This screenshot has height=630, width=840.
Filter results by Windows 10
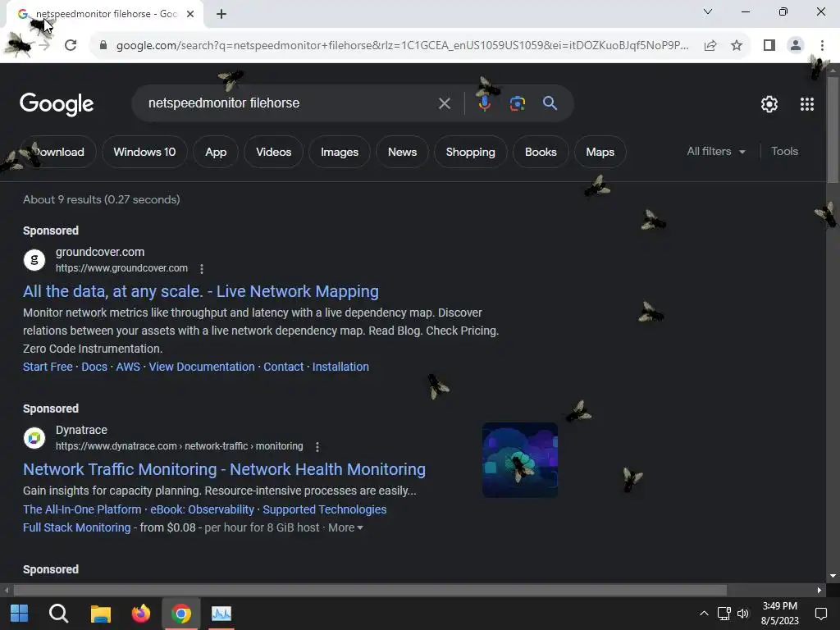144,152
